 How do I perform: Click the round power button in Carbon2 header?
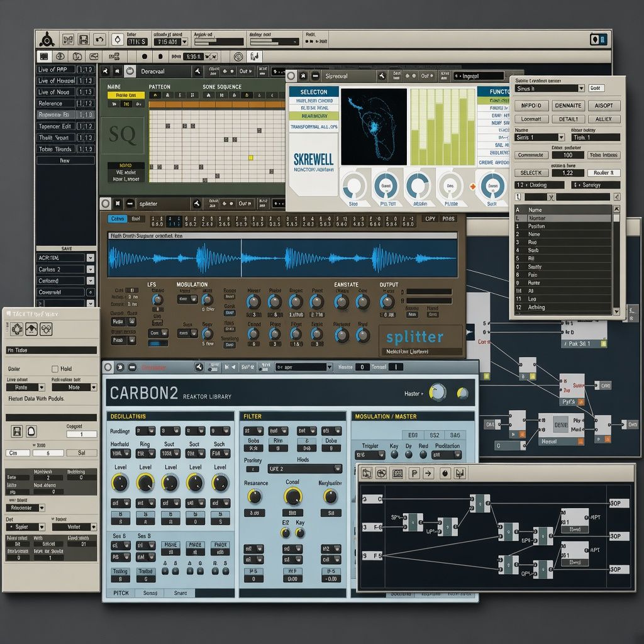(x=108, y=367)
